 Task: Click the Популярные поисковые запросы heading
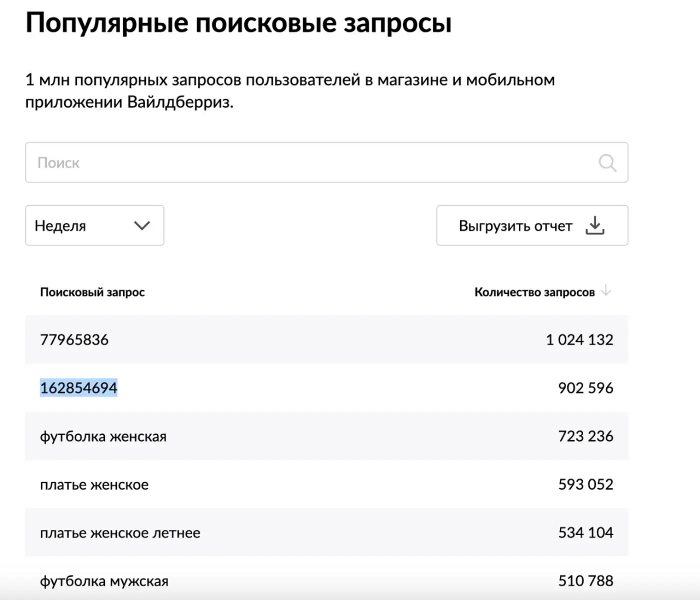[238, 23]
